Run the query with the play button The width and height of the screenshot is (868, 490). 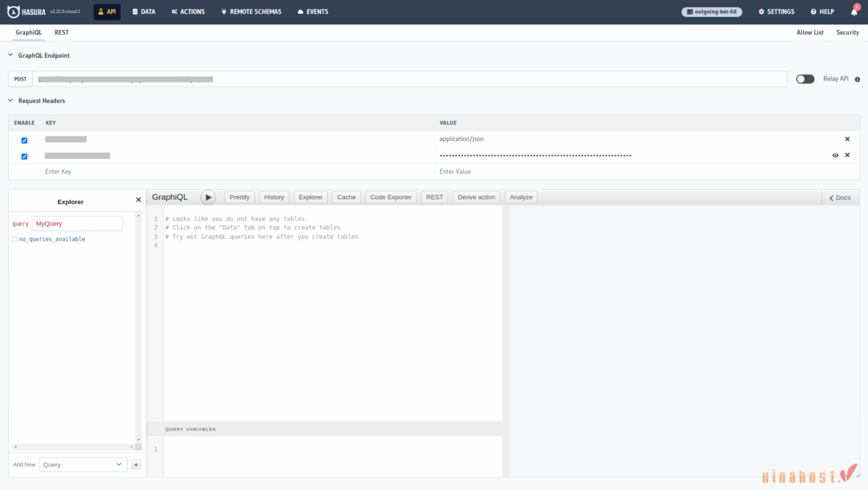208,197
